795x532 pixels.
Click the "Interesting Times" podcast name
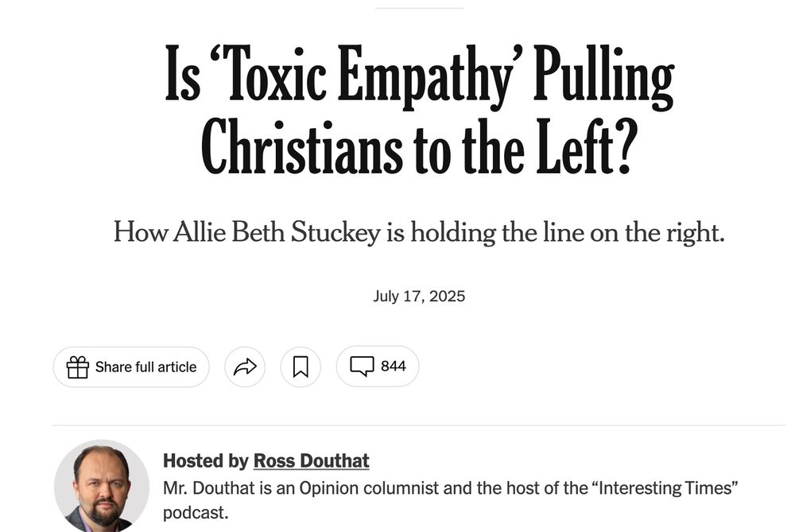[x=665, y=488]
